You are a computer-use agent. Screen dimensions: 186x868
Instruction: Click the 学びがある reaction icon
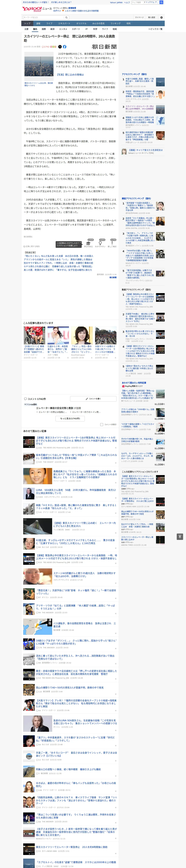tap(89, 243)
